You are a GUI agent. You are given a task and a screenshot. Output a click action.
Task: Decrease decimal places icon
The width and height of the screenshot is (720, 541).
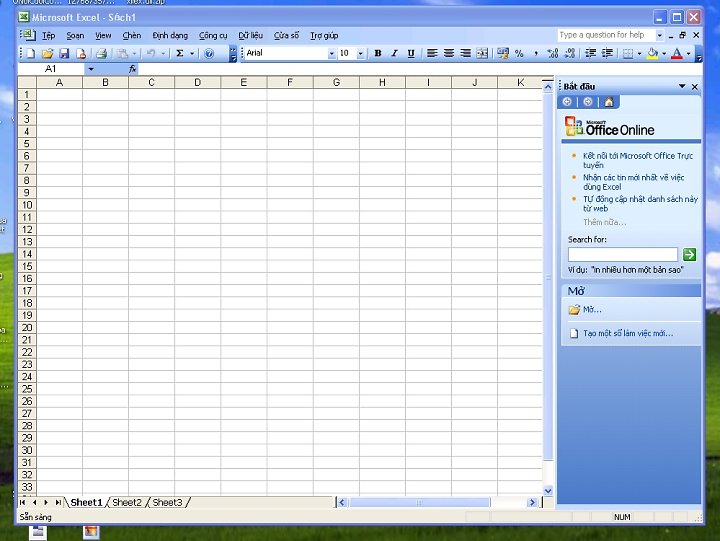[x=570, y=53]
